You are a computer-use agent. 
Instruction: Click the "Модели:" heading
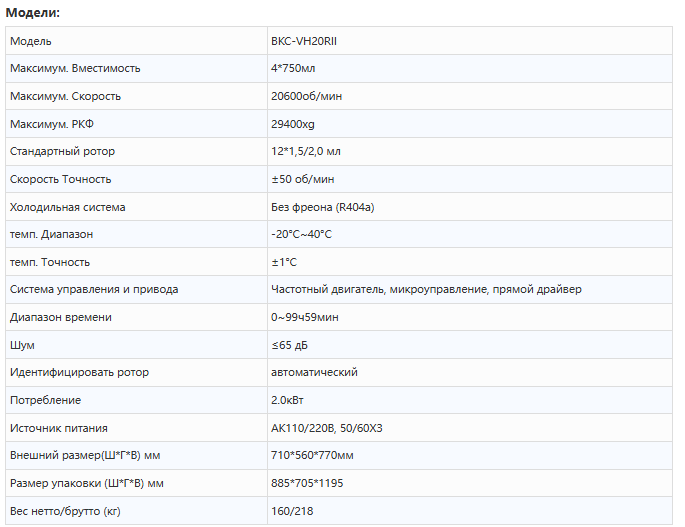coord(33,12)
